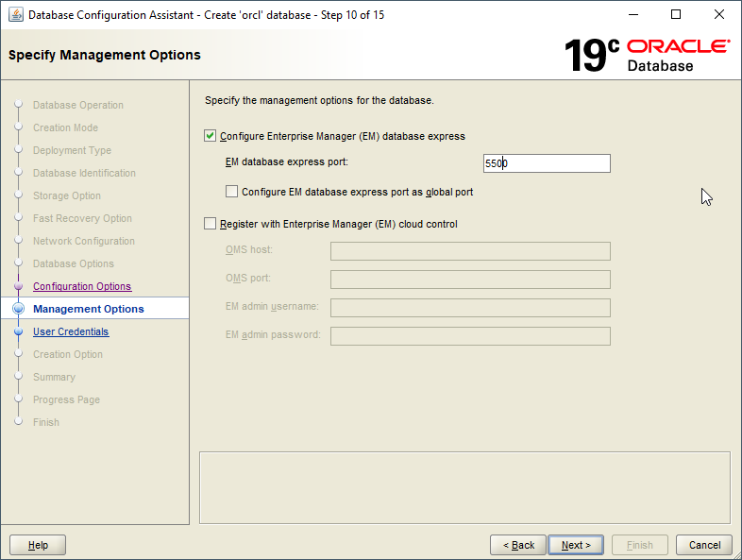Click the Management Options step bullet icon
Viewport: 742px width, 560px height.
point(18,309)
